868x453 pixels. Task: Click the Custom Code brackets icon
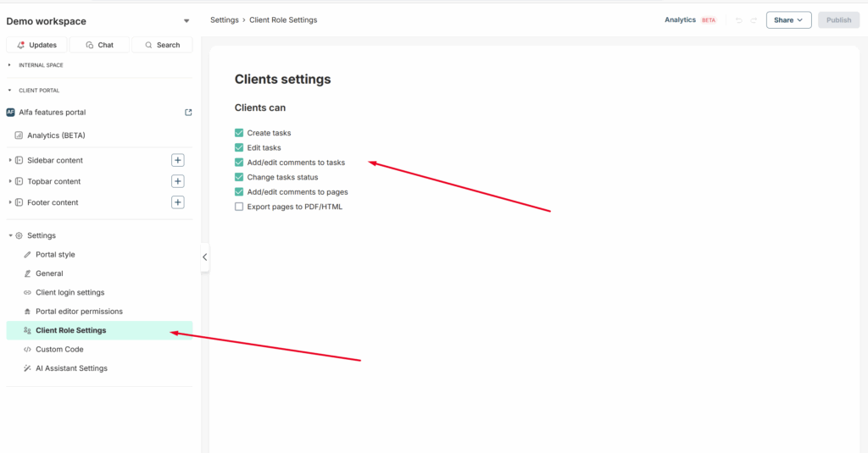click(27, 350)
